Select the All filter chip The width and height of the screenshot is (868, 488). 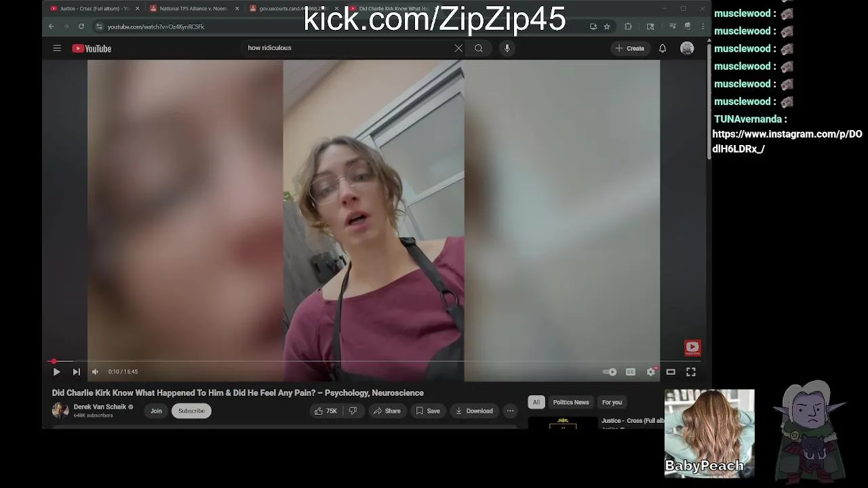[x=536, y=402]
